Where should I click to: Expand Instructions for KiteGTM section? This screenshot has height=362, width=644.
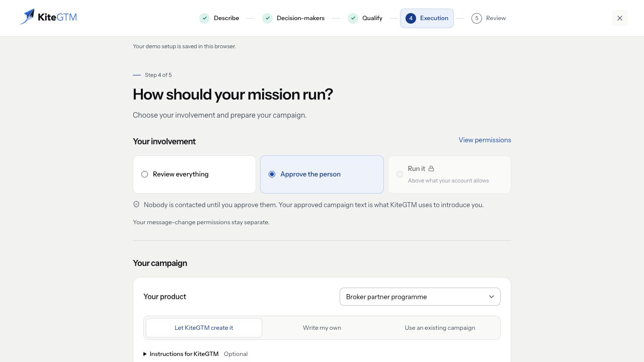click(196, 354)
